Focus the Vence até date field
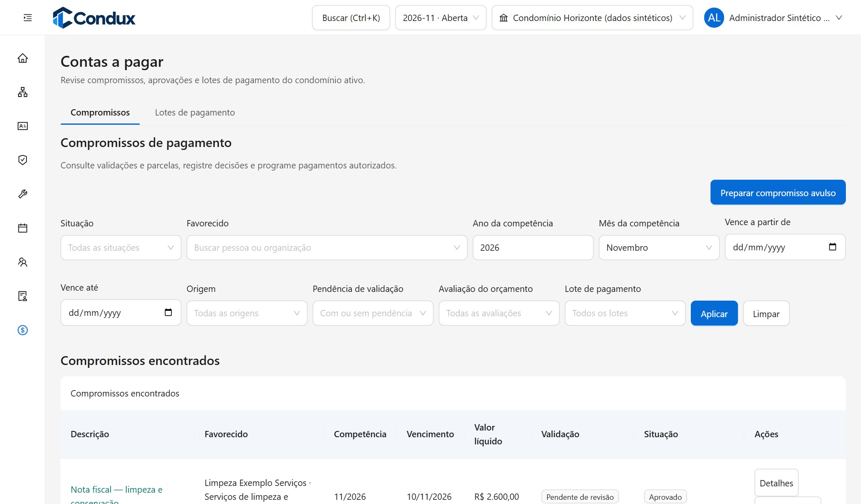This screenshot has width=861, height=504. pyautogui.click(x=121, y=312)
